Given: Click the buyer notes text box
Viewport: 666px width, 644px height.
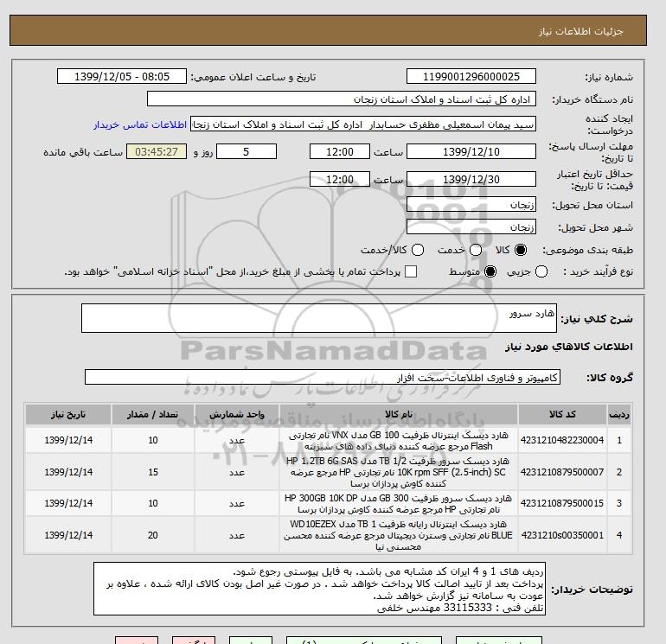Looking at the screenshot, I should 319,589.
